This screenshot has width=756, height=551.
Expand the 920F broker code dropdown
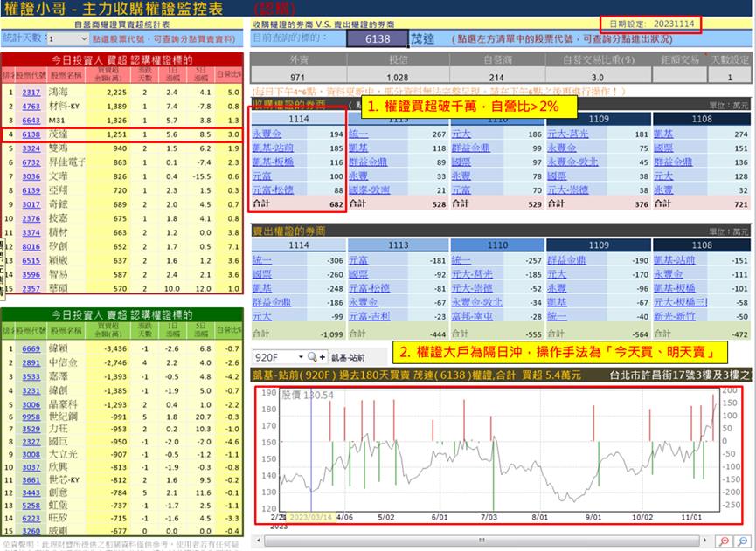coord(300,358)
